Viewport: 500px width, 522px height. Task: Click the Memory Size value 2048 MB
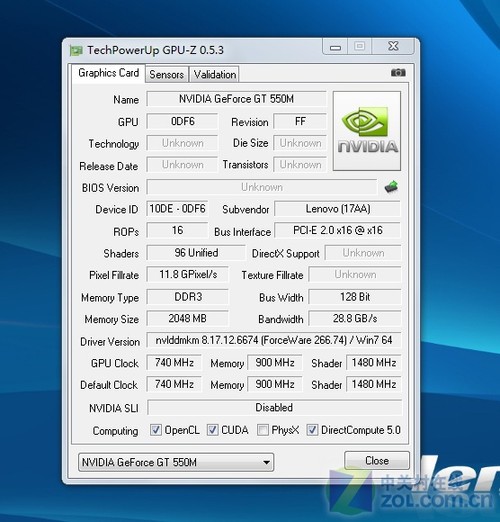click(188, 318)
